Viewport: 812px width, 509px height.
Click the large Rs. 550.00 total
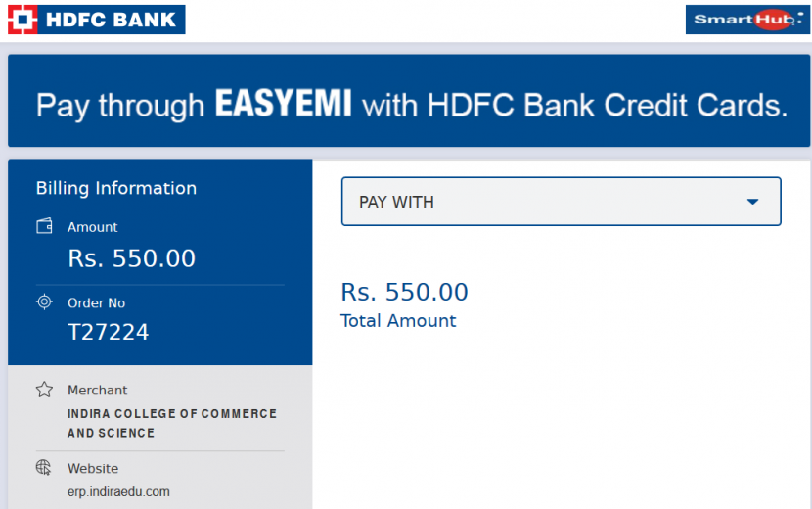click(404, 292)
